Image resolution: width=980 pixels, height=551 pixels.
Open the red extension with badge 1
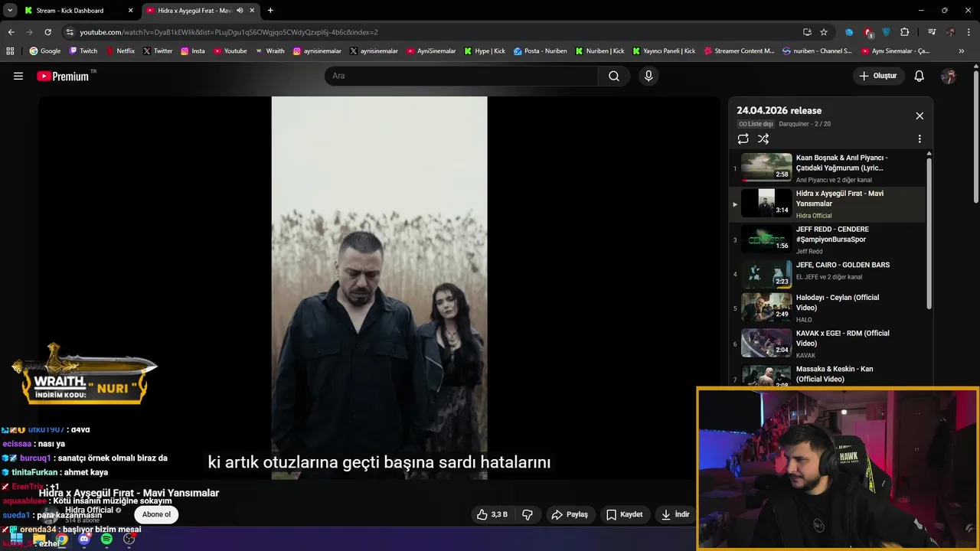(868, 33)
